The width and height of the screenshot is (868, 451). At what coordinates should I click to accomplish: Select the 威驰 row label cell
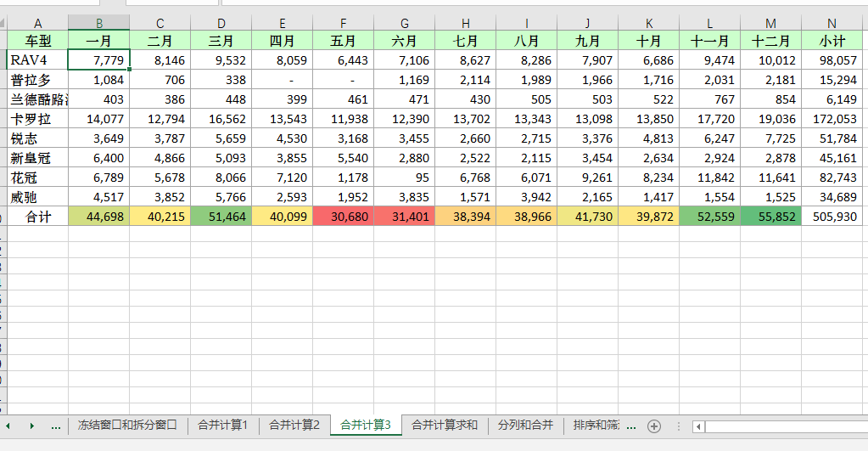tap(37, 197)
